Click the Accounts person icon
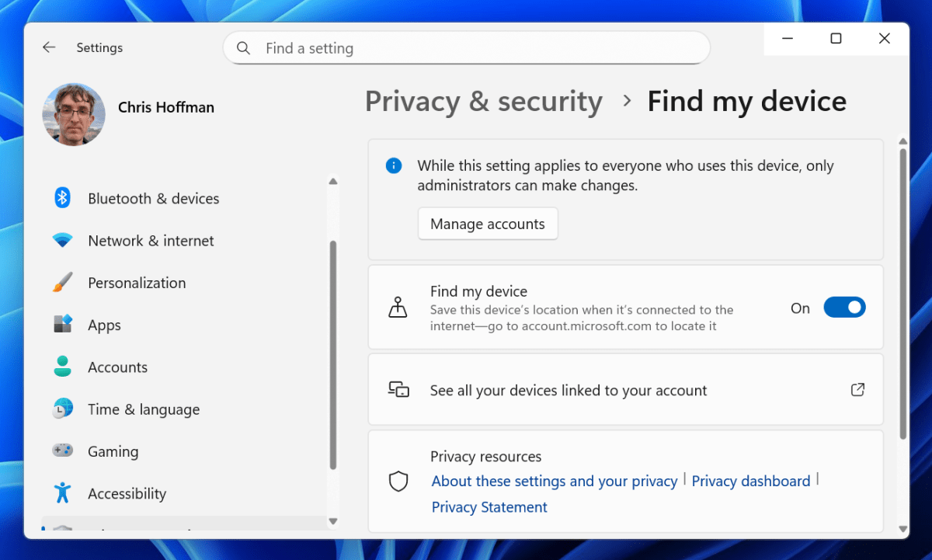Viewport: 932px width, 560px height. [x=61, y=367]
